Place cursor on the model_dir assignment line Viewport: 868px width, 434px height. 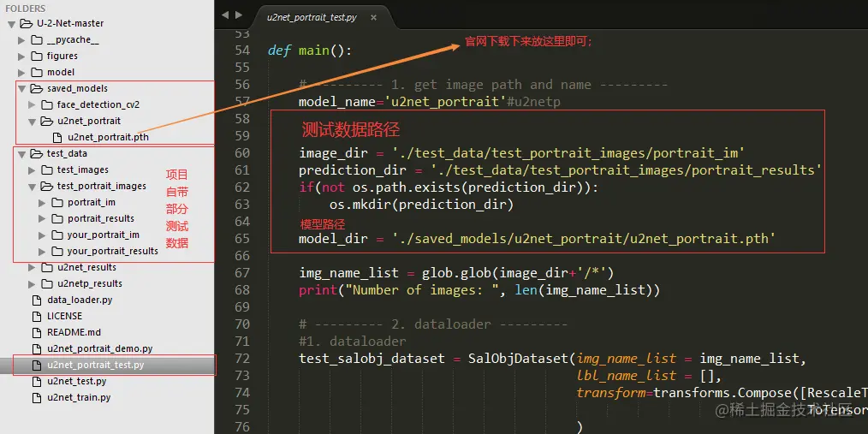pyautogui.click(x=537, y=239)
